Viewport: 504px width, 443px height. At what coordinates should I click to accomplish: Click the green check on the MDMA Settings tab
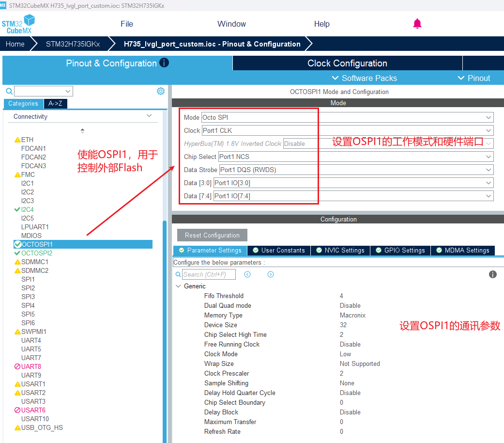pyautogui.click(x=439, y=250)
